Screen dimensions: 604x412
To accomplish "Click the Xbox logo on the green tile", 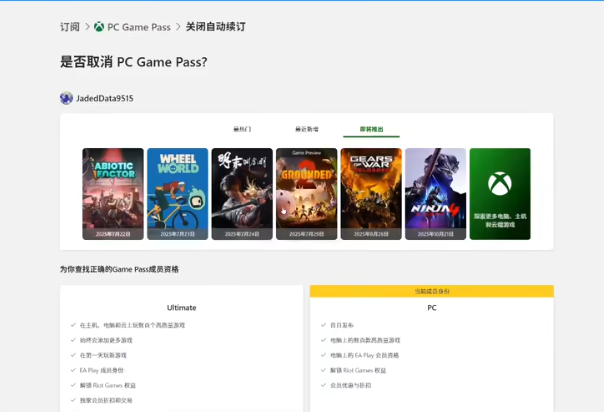I will [499, 183].
